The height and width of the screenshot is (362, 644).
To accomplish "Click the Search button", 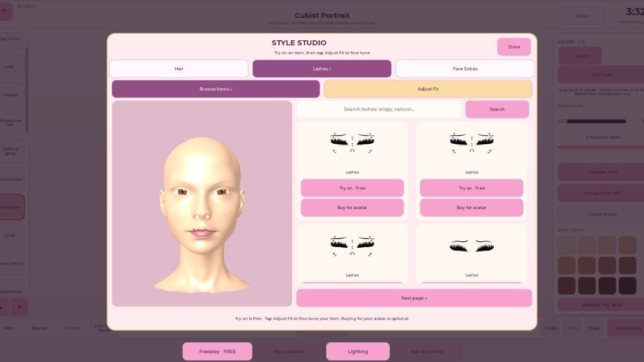I will (497, 109).
